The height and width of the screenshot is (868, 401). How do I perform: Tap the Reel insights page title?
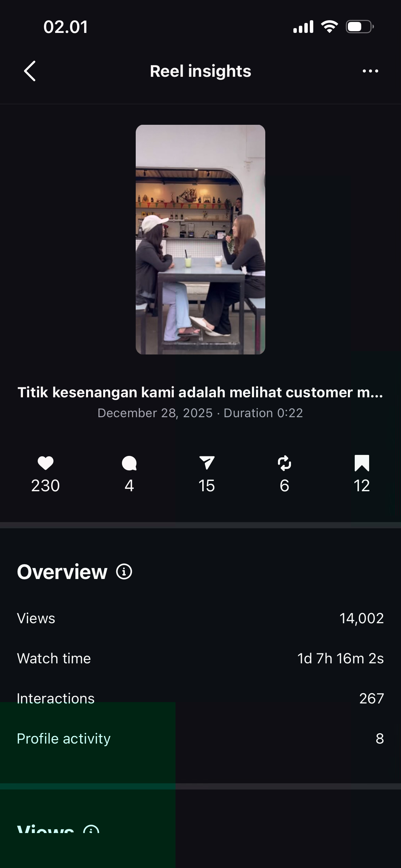200,71
